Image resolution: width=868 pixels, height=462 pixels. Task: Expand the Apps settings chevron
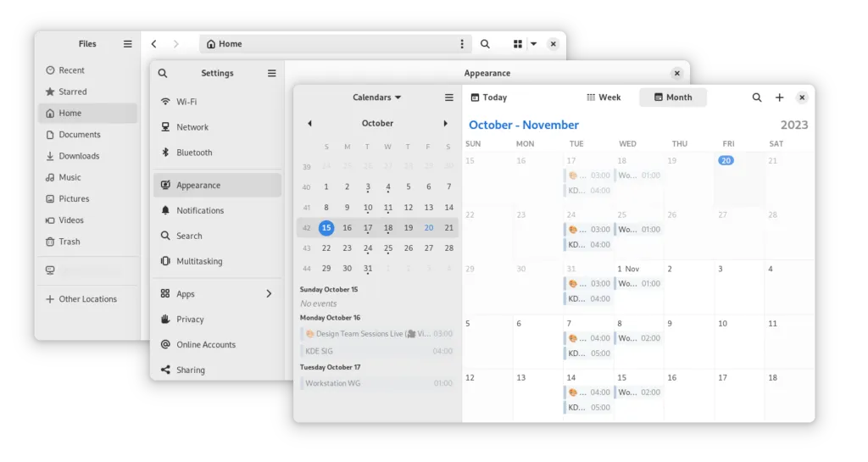tap(269, 294)
